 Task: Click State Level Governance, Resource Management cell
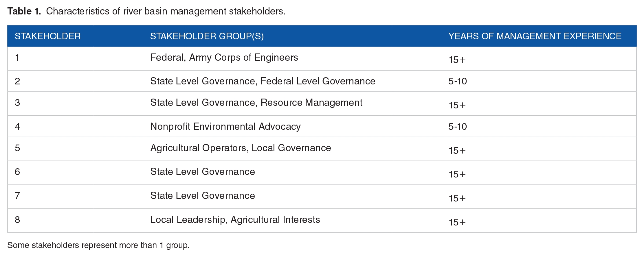coord(256,103)
